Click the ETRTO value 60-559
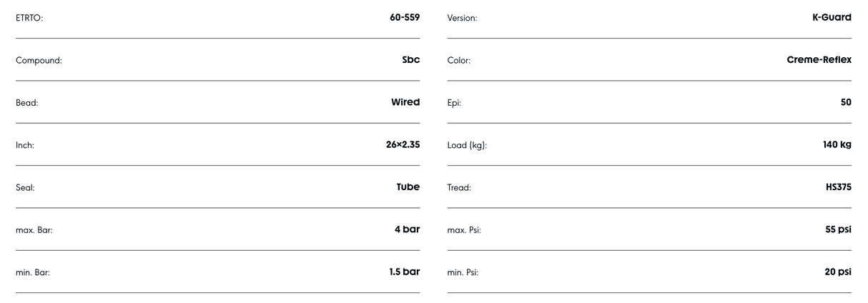This screenshot has width=868, height=303. [404, 17]
